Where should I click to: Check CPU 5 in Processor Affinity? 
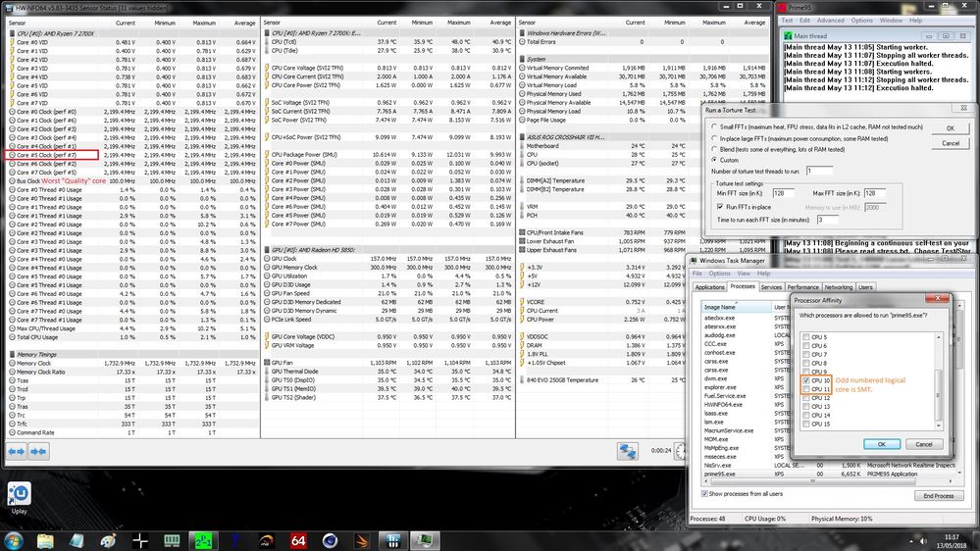point(806,336)
